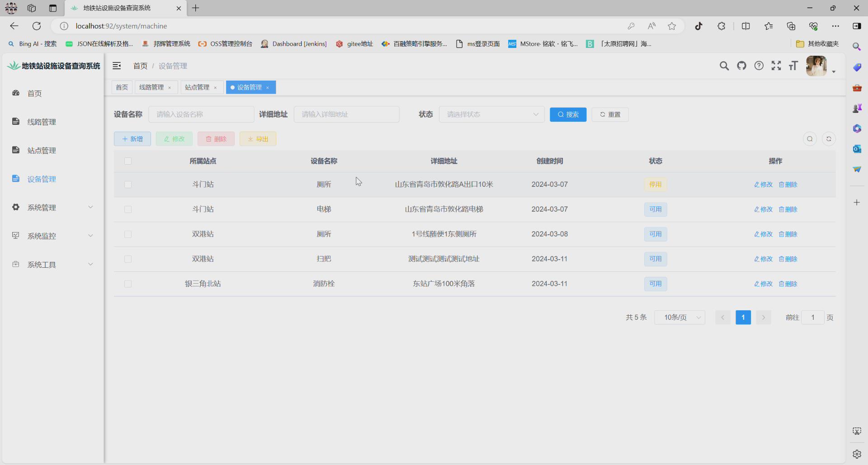Click the 搜索 search button
Image resolution: width=868 pixels, height=465 pixels.
(568, 114)
